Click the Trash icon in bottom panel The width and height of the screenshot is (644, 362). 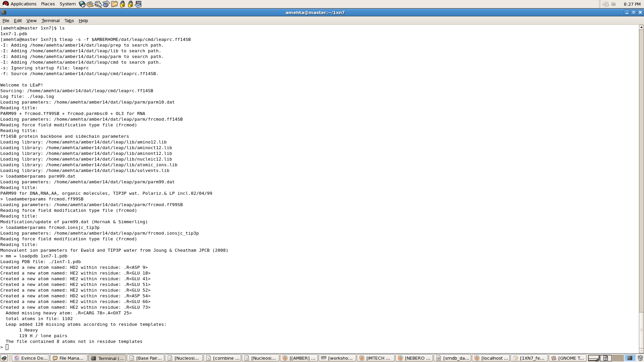tap(640, 358)
